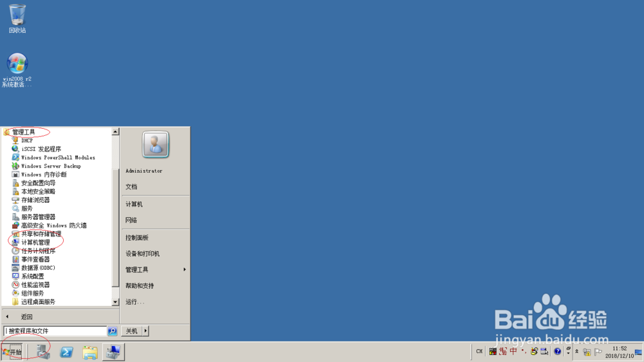
Task: Focus the 搜索程序和文件 search box
Action: coord(55,331)
